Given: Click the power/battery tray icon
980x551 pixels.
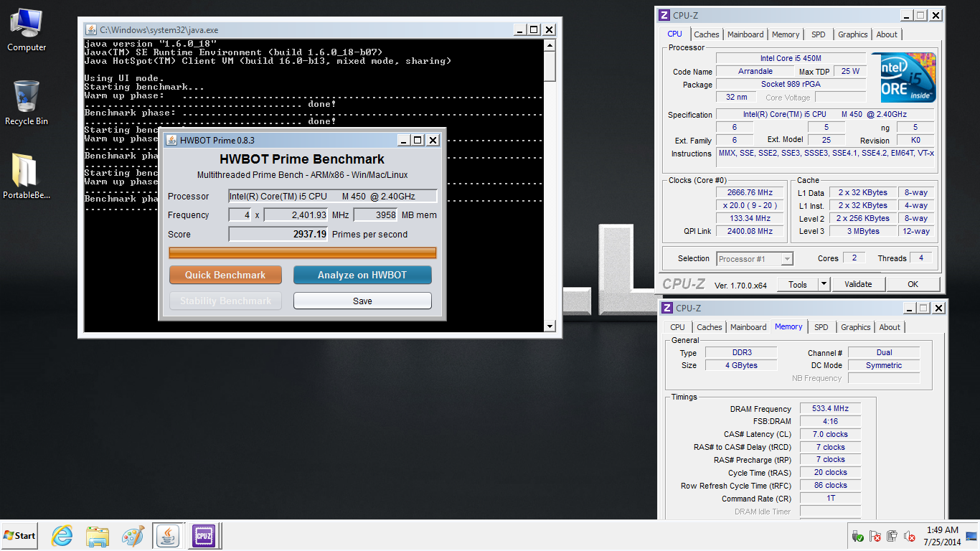Looking at the screenshot, I should pyautogui.click(x=892, y=536).
